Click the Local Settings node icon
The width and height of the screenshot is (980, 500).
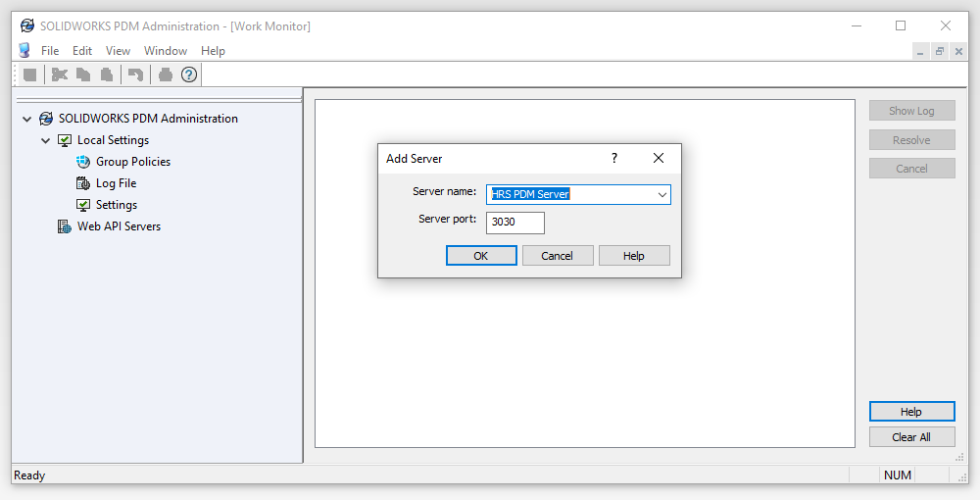coord(65,140)
